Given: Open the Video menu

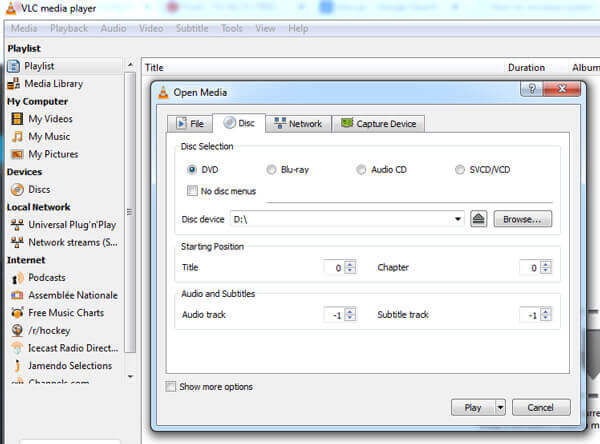Looking at the screenshot, I should [151, 28].
